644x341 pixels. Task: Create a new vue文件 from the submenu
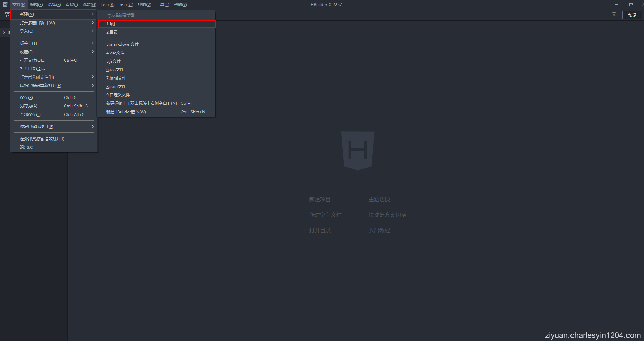[x=115, y=53]
